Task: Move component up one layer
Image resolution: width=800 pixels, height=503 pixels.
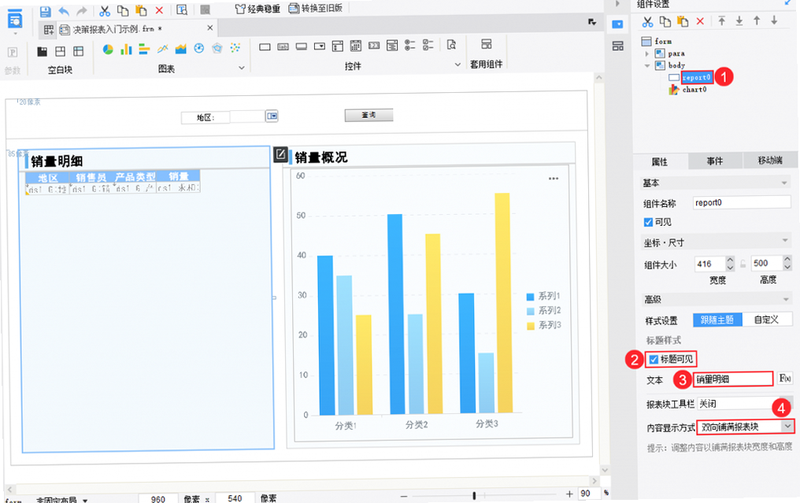Action: click(757, 20)
